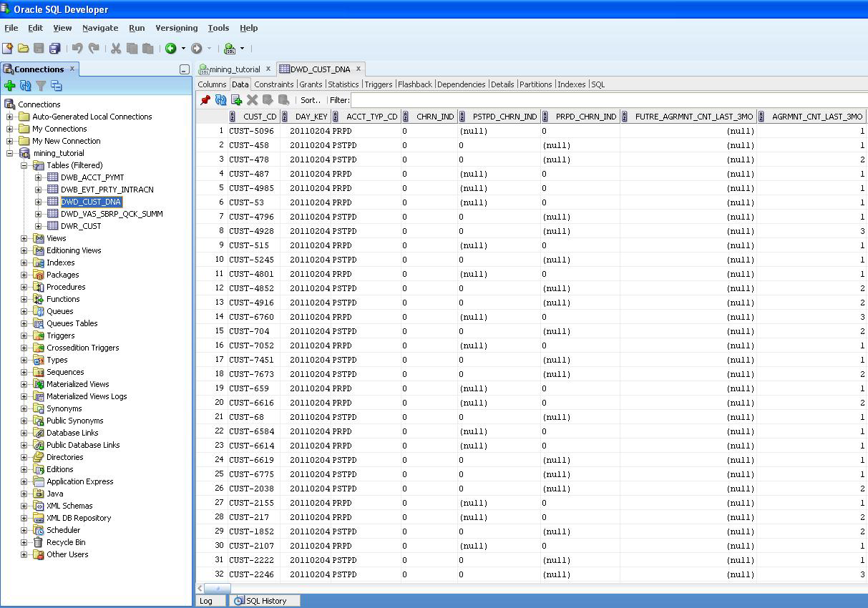Open SQL Worksheet dropdown arrow
The image size is (868, 608).
click(x=242, y=49)
